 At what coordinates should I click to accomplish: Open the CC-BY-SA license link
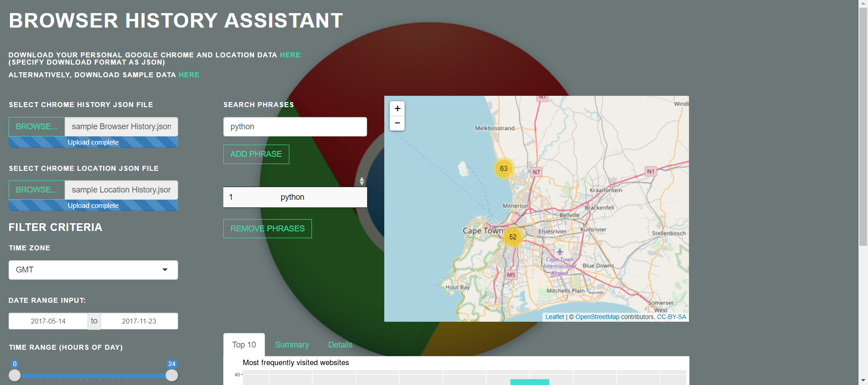(x=671, y=317)
